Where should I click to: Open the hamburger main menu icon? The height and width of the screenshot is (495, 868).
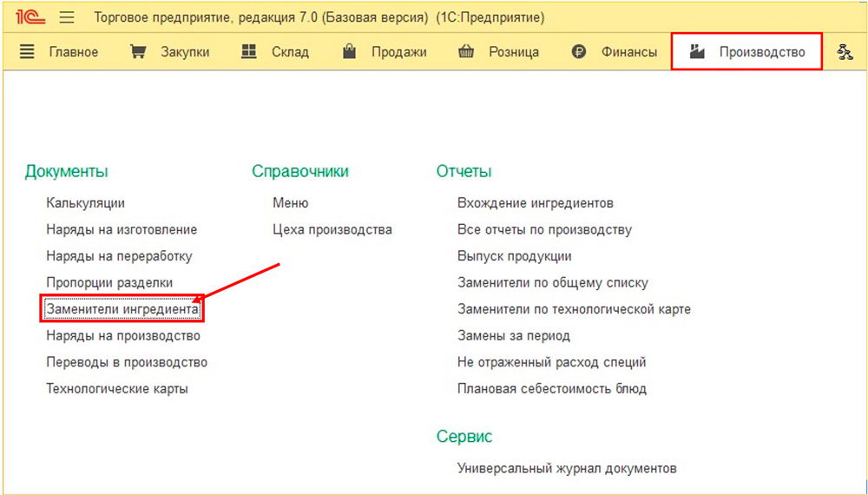[x=68, y=17]
